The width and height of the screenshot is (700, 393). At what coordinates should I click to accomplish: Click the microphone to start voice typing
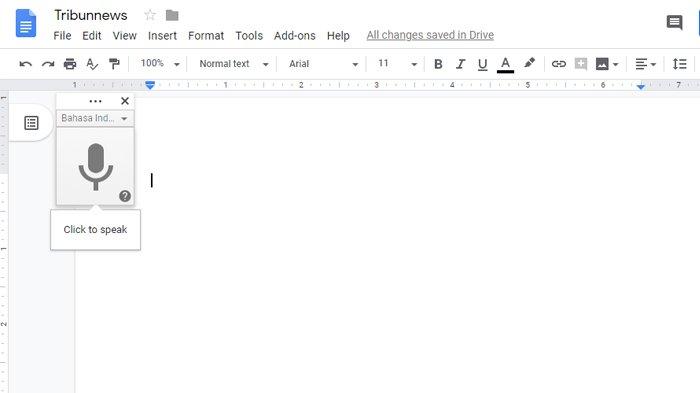coord(96,167)
